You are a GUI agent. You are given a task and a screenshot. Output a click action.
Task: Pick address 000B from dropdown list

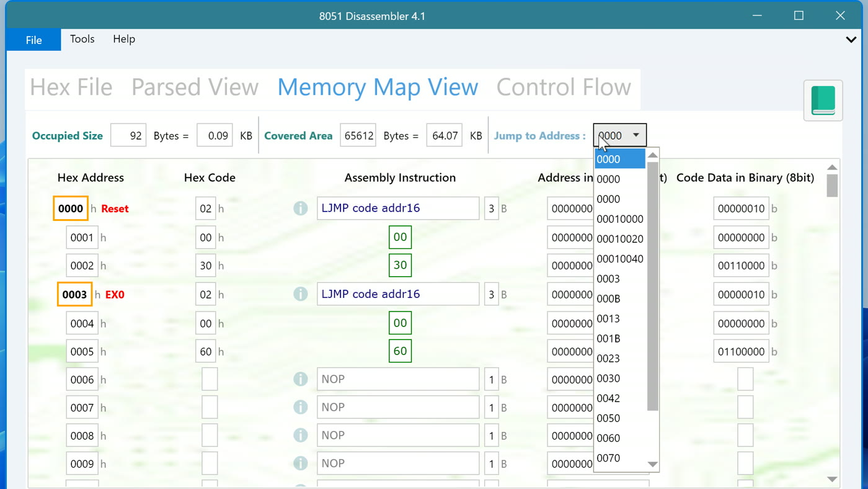click(620, 298)
